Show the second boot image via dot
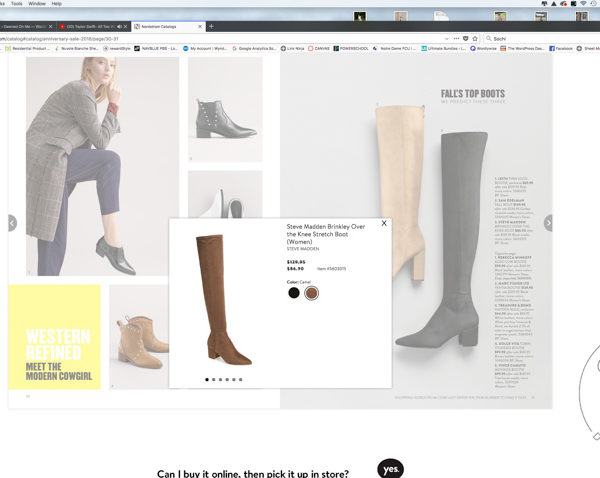The height and width of the screenshot is (478, 600). 214,380
